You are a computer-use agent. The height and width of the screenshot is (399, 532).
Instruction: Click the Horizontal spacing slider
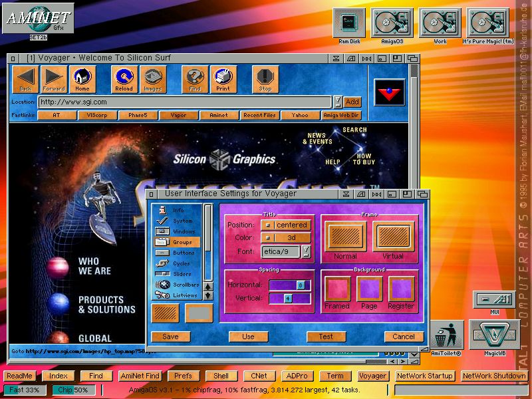point(289,285)
